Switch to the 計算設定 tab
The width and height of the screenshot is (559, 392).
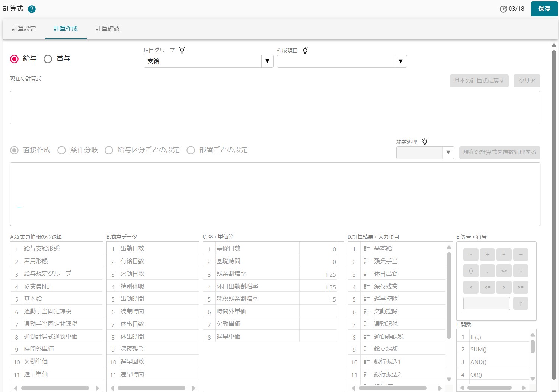pos(24,29)
